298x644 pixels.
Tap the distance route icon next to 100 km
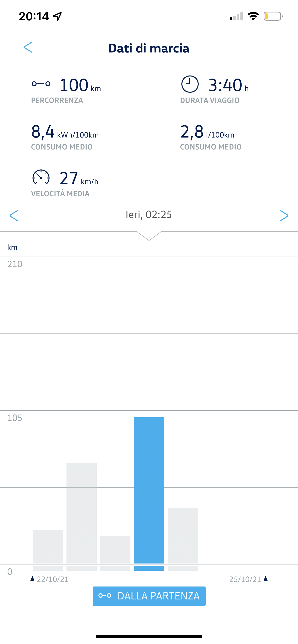[41, 84]
